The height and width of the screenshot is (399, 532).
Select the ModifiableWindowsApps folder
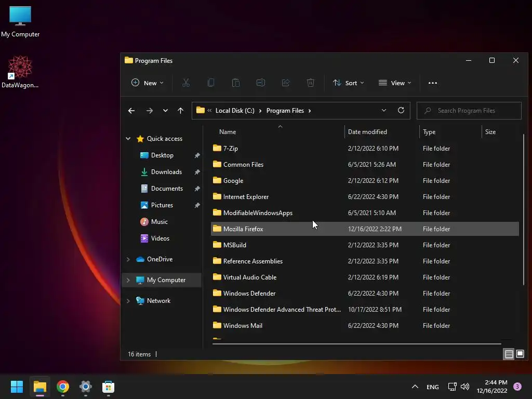click(365, 212)
